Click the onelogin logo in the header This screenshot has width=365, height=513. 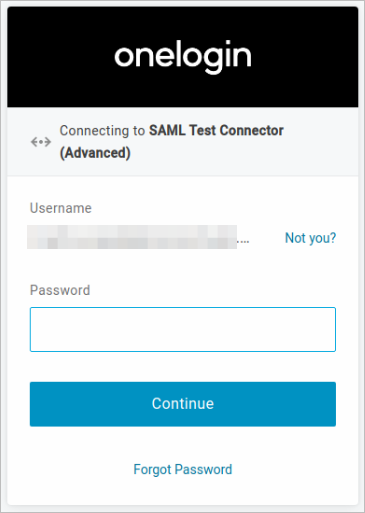point(183,57)
